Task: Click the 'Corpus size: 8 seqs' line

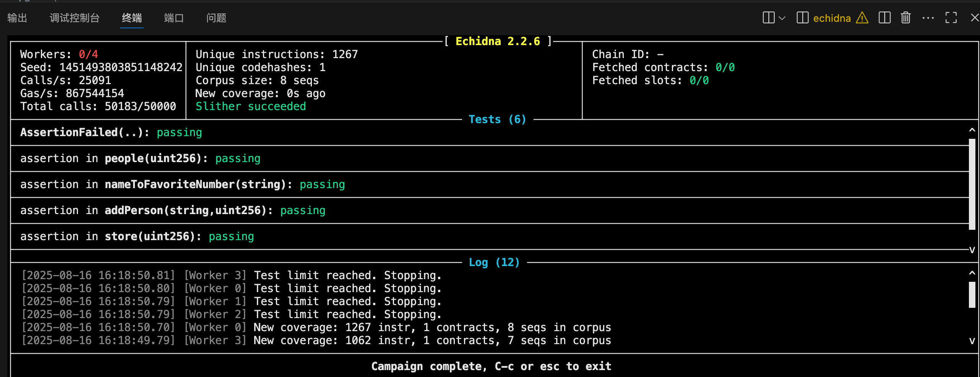Action: tap(257, 80)
